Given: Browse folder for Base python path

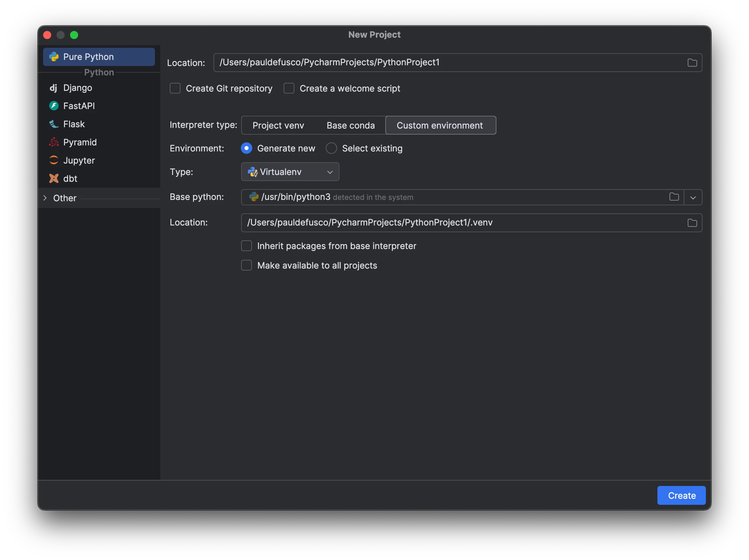Looking at the screenshot, I should coord(674,197).
